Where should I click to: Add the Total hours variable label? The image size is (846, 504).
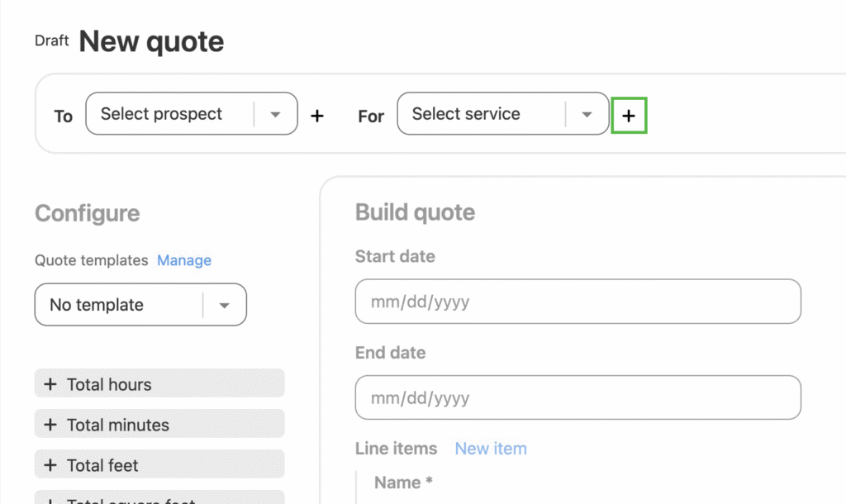click(x=109, y=384)
